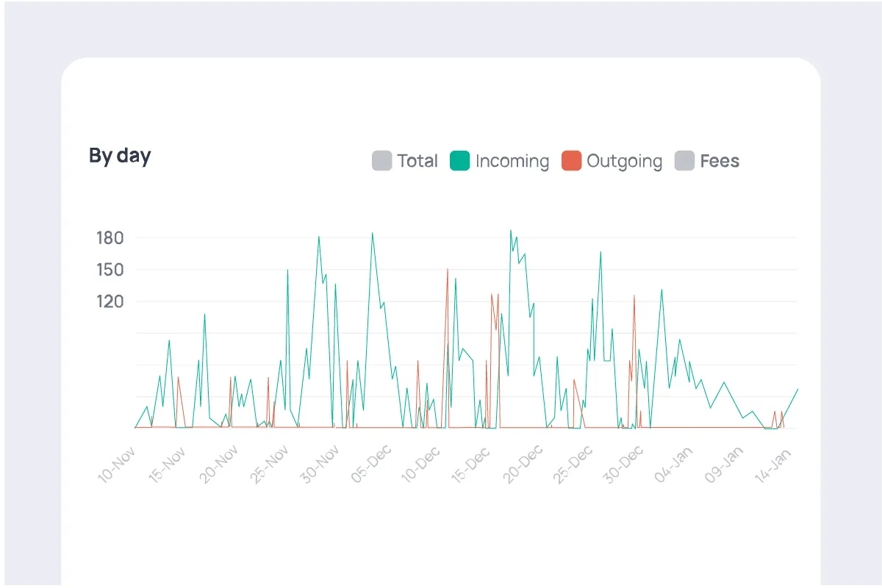Image resolution: width=882 pixels, height=588 pixels.
Task: Click the 120 y-axis label
Action: pyautogui.click(x=110, y=301)
